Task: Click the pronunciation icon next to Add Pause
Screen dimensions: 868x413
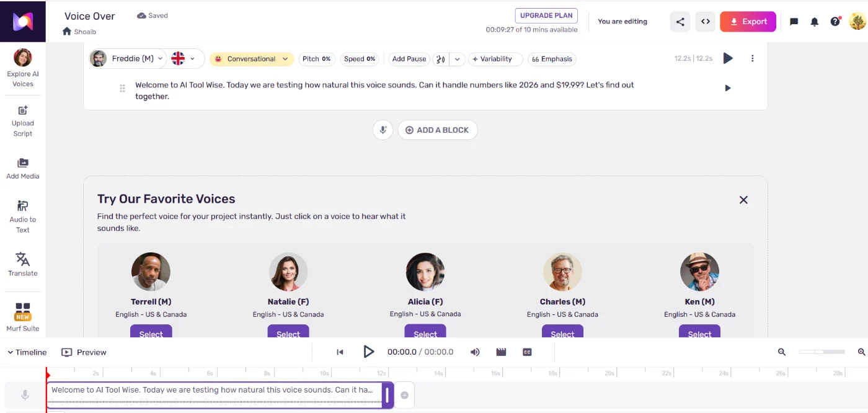Action: pyautogui.click(x=441, y=59)
